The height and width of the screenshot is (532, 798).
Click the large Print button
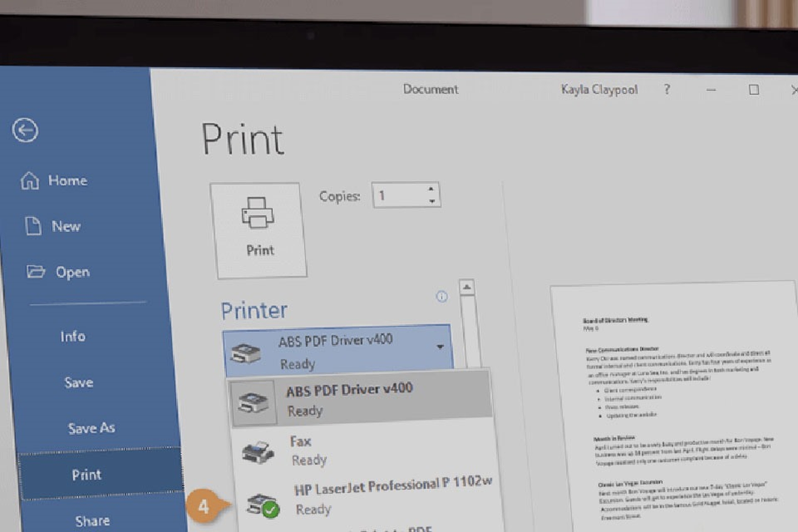click(259, 231)
